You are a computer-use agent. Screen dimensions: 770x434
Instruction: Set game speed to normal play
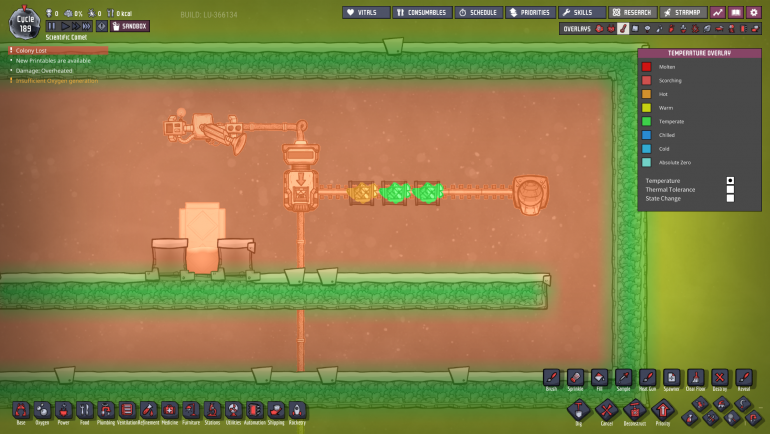click(x=65, y=26)
